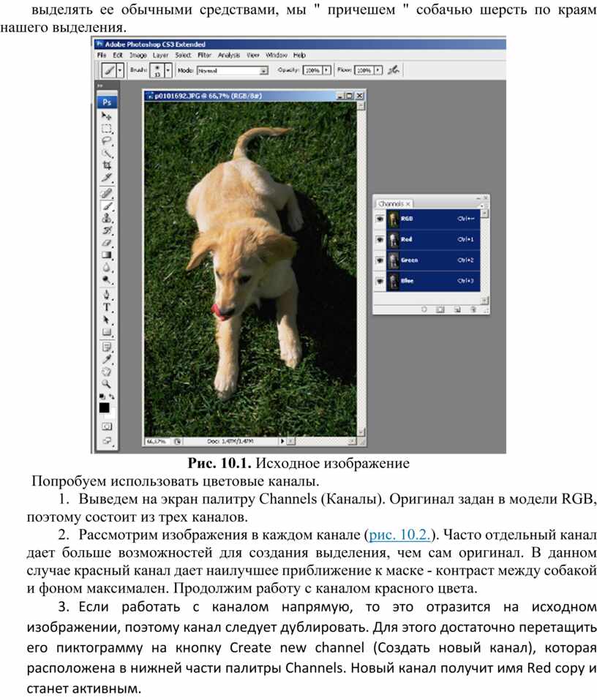The width and height of the screenshot is (597, 700).
Task: Select the Healing Brush tool
Action: point(106,193)
